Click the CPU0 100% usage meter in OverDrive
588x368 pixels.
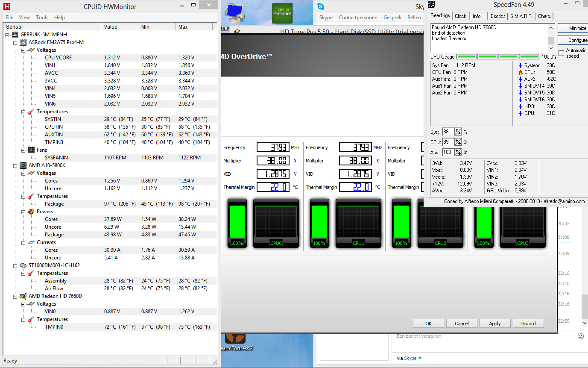(237, 223)
